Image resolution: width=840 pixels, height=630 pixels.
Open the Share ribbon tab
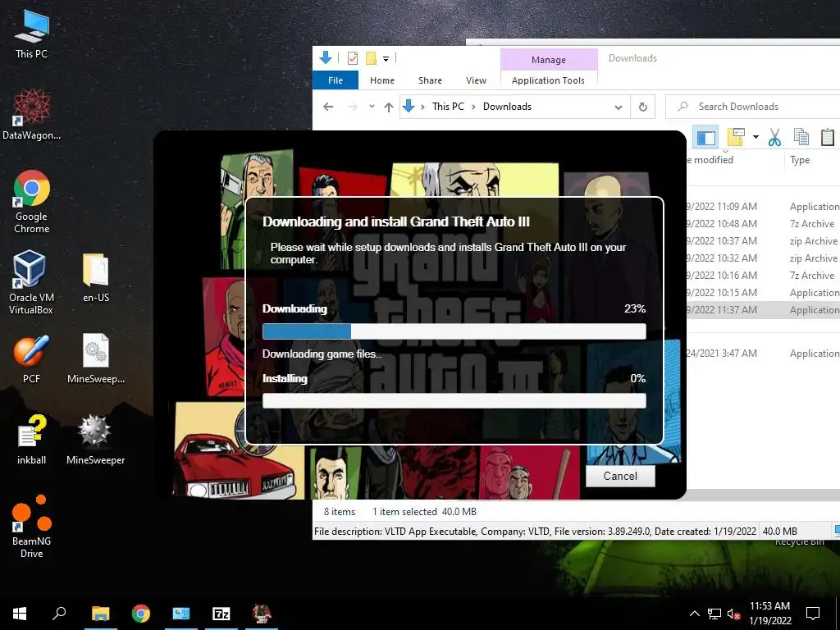coord(430,80)
